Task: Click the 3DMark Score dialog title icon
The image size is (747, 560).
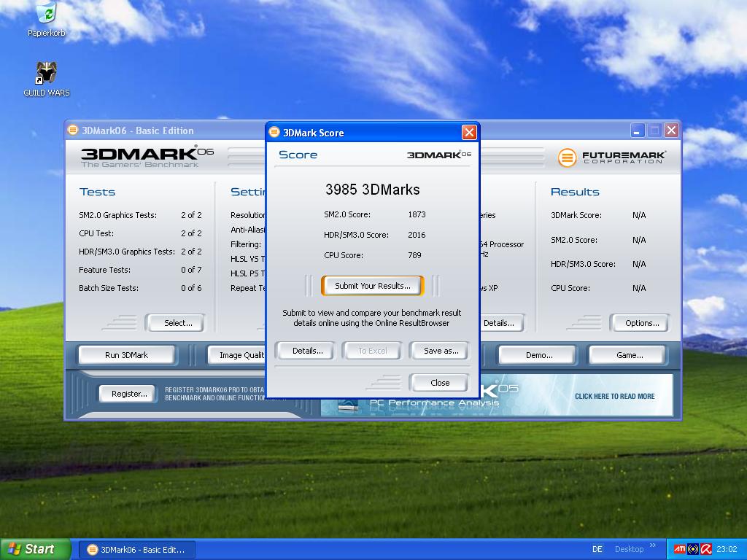Action: [x=274, y=132]
